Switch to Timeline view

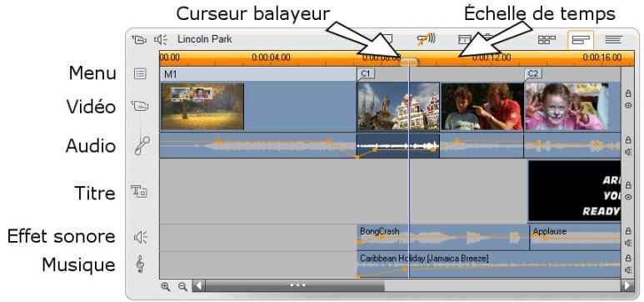(581, 40)
